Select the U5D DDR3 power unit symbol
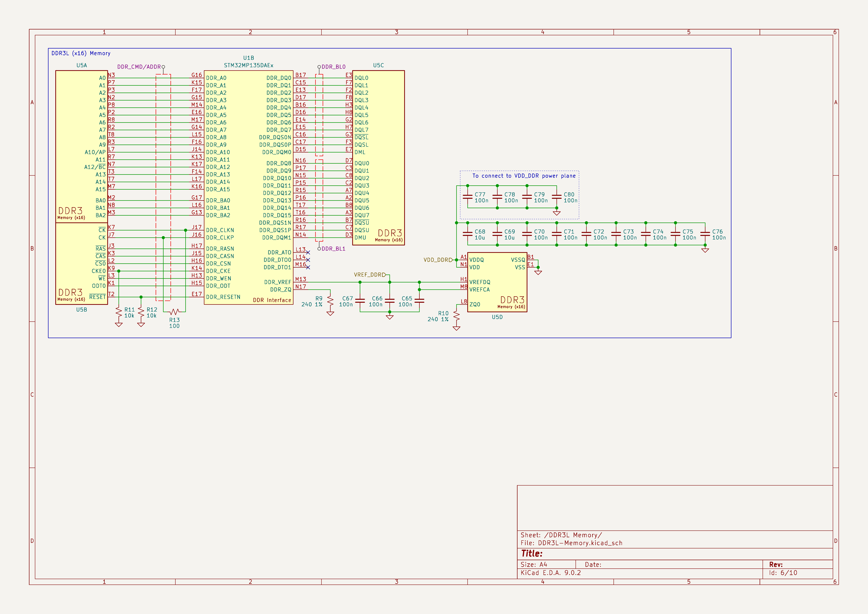The width and height of the screenshot is (868, 614). [497, 282]
